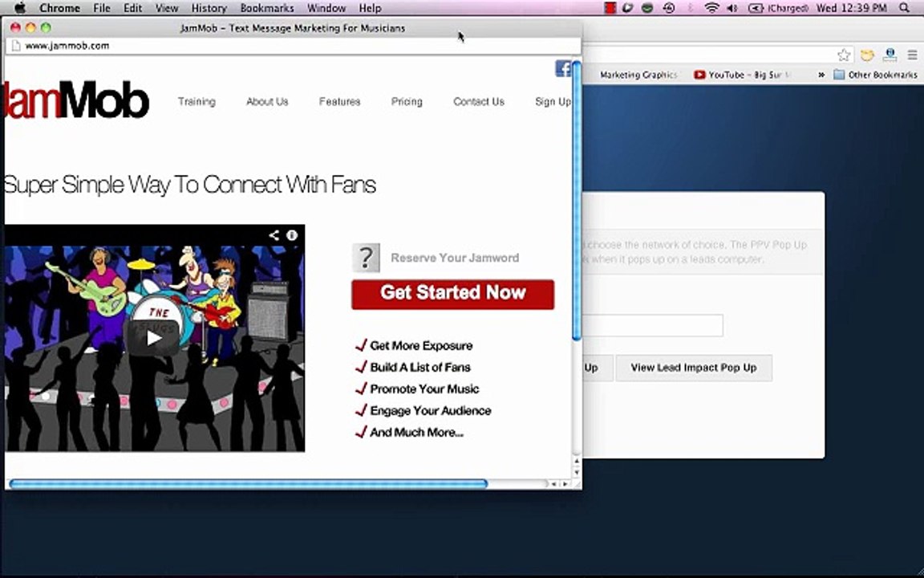Click the View Lead Impact Pop Up button
Screen dimensions: 924x578
(x=694, y=368)
